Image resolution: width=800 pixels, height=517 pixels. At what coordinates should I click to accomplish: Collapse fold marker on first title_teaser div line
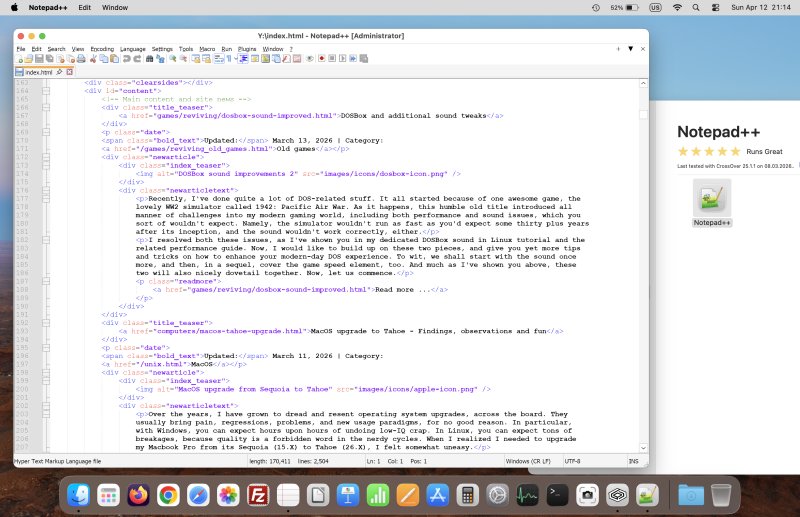46,107
